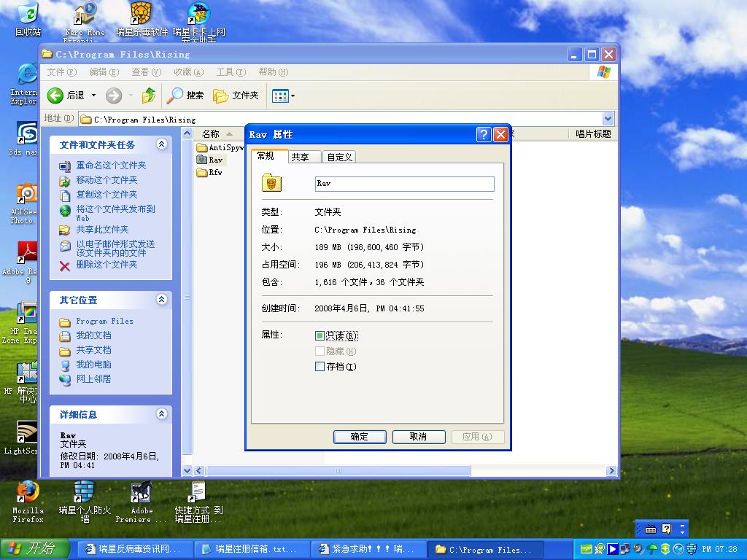
Task: Switch to the 自定义 (Customize) tab
Action: (339, 157)
